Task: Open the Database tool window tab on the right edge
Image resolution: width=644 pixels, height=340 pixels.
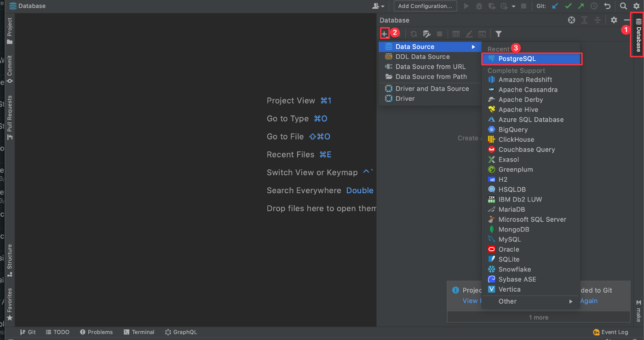Action: pyautogui.click(x=638, y=35)
